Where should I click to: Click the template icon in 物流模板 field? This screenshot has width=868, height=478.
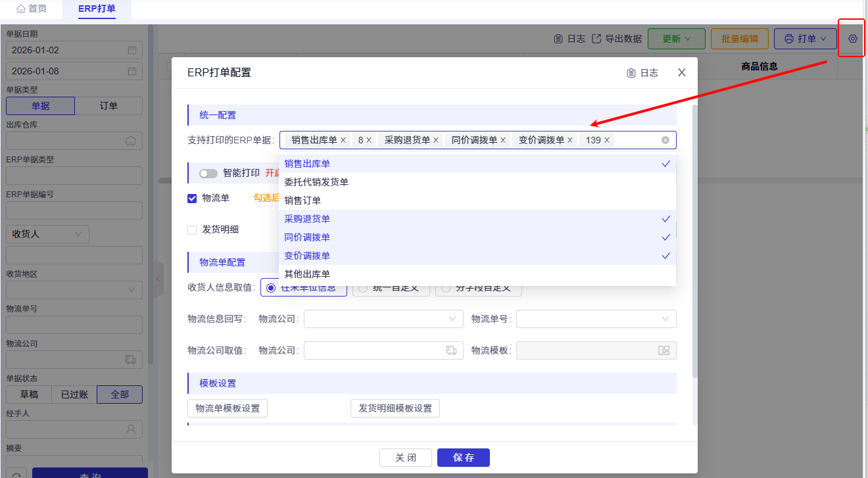click(664, 350)
